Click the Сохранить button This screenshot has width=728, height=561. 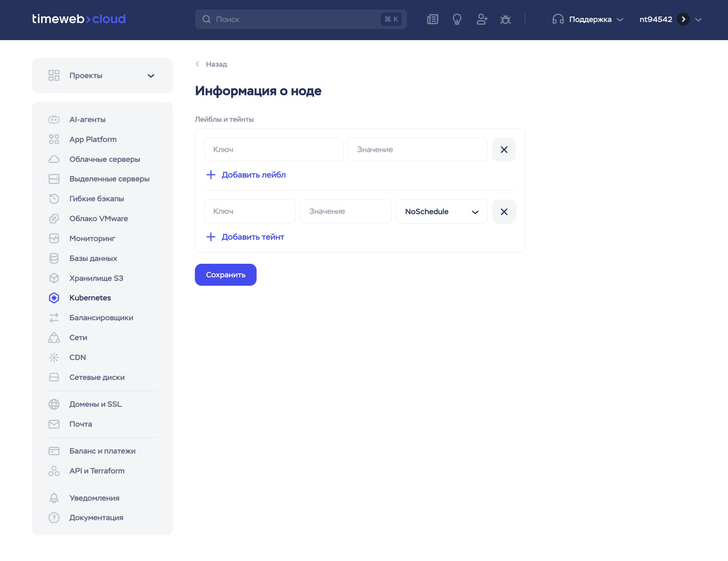click(226, 275)
